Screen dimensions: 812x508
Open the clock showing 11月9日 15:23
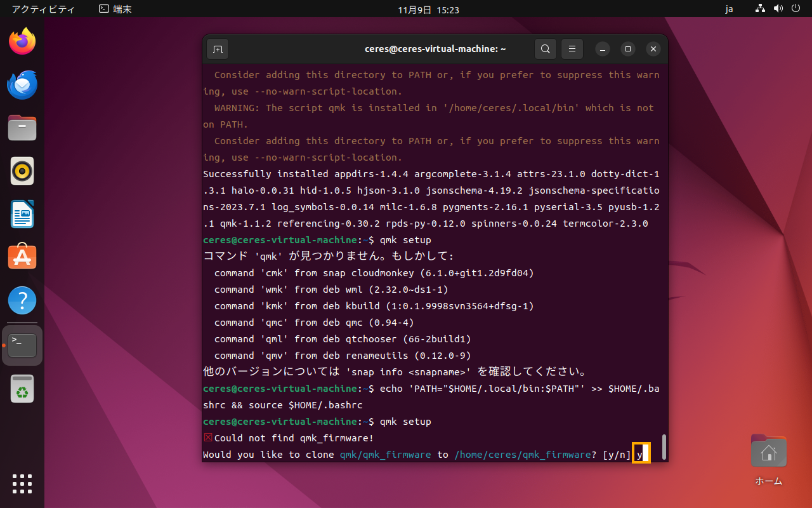428,10
